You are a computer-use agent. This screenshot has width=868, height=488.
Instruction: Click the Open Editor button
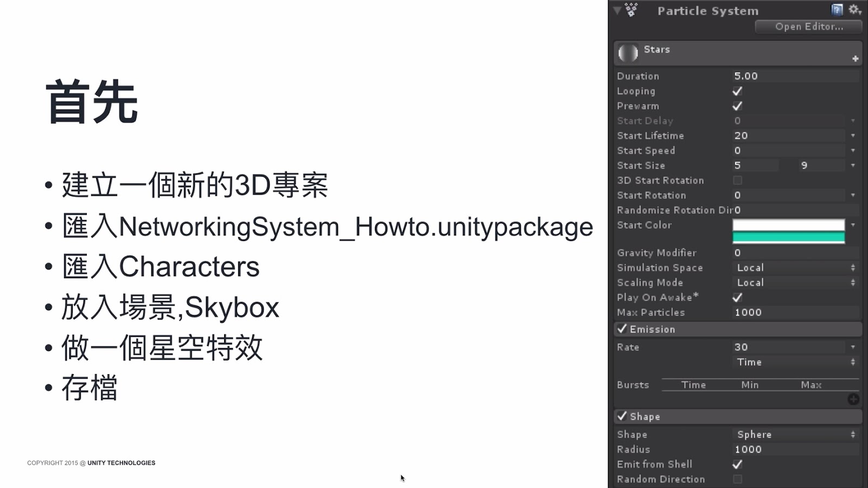pos(808,27)
